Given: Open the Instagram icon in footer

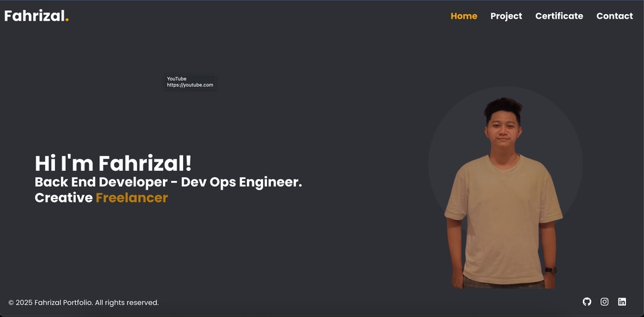Looking at the screenshot, I should tap(604, 302).
